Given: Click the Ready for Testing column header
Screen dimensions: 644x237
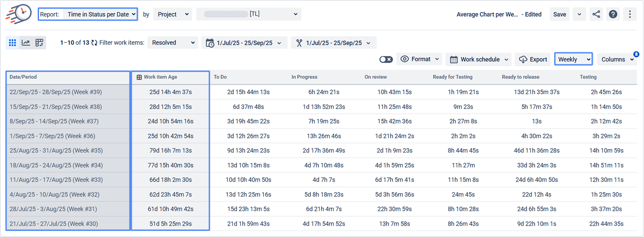Looking at the screenshot, I should (x=453, y=77).
